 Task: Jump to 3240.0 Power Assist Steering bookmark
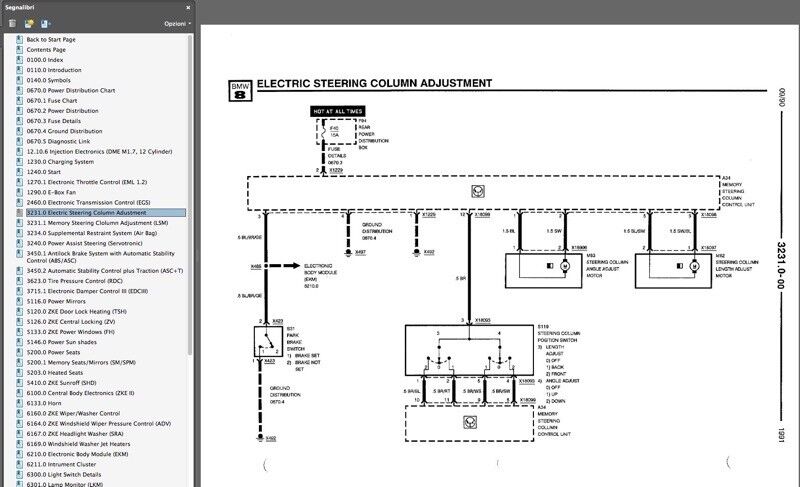point(91,243)
